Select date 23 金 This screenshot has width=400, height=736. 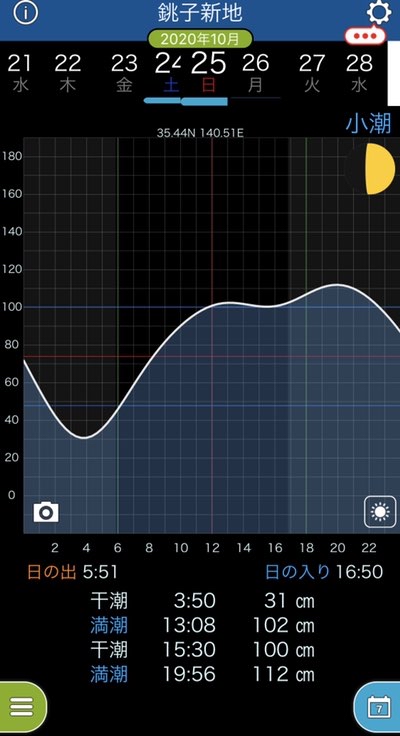click(x=124, y=73)
